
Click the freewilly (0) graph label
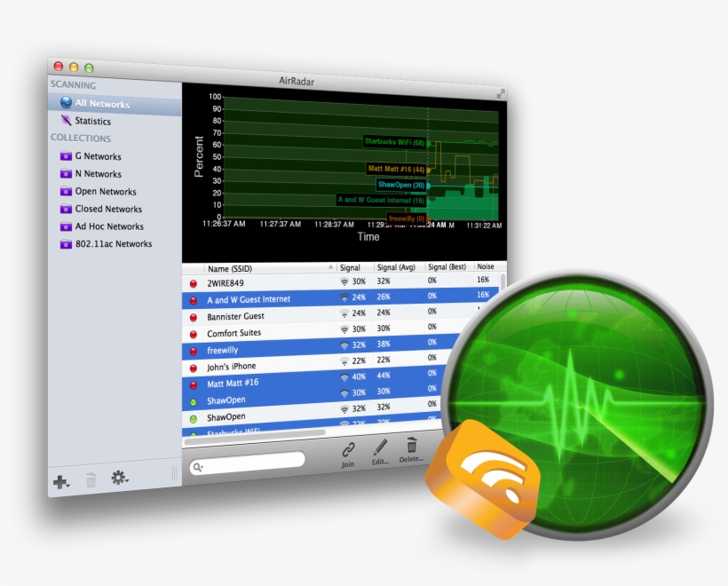pyautogui.click(x=407, y=218)
